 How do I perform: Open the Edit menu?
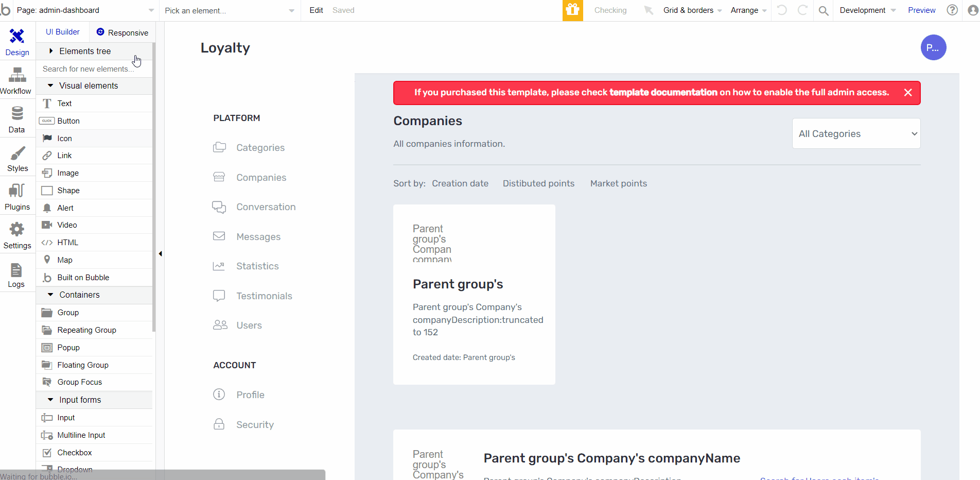coord(316,10)
